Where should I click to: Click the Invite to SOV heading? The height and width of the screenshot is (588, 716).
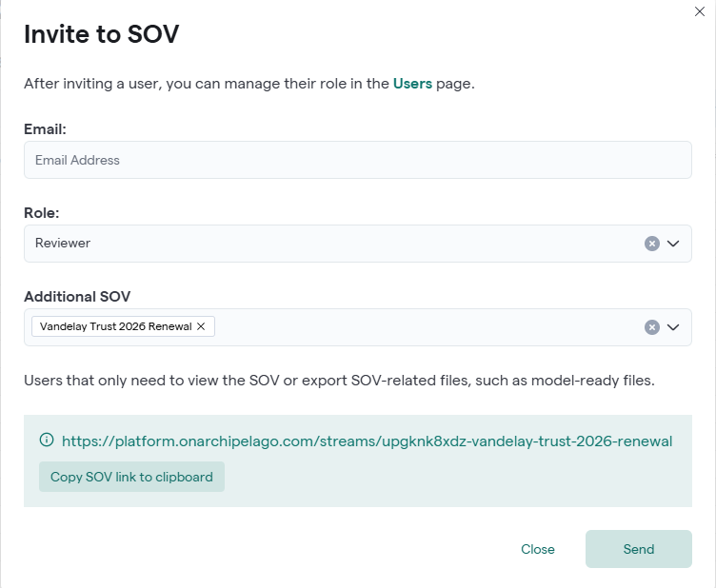tap(101, 34)
